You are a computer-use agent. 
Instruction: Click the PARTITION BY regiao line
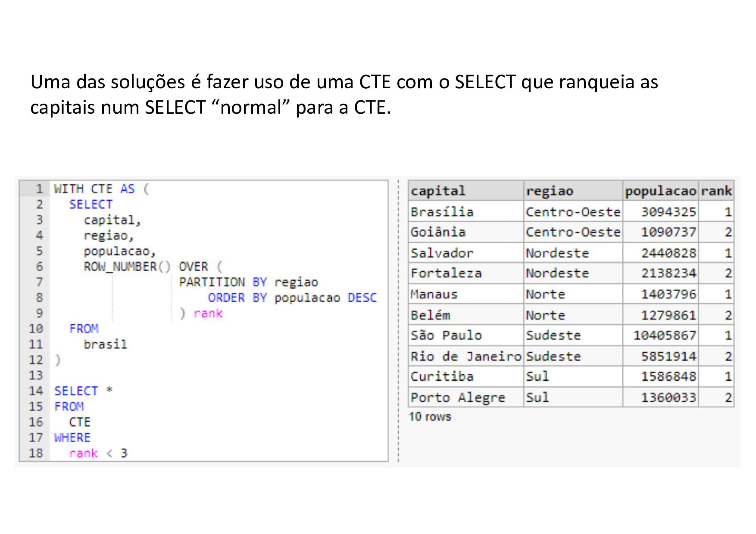point(248,283)
